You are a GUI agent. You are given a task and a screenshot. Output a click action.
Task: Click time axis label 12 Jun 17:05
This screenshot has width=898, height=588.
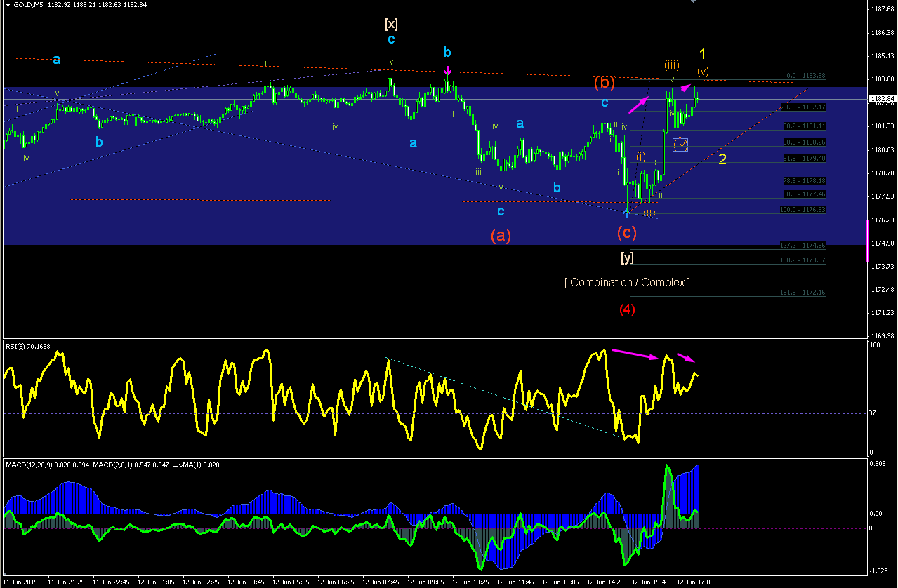pos(695,582)
